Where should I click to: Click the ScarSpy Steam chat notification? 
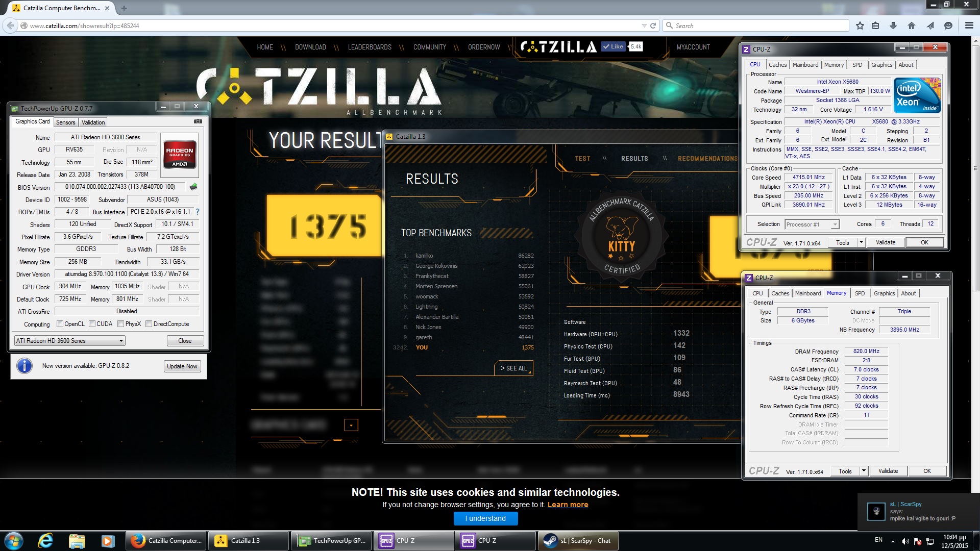coord(919,511)
